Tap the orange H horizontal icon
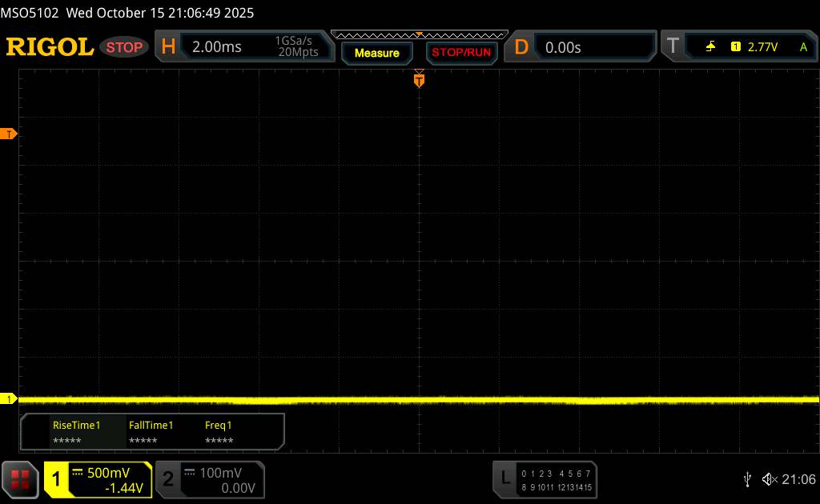This screenshot has height=504, width=820. tap(168, 47)
